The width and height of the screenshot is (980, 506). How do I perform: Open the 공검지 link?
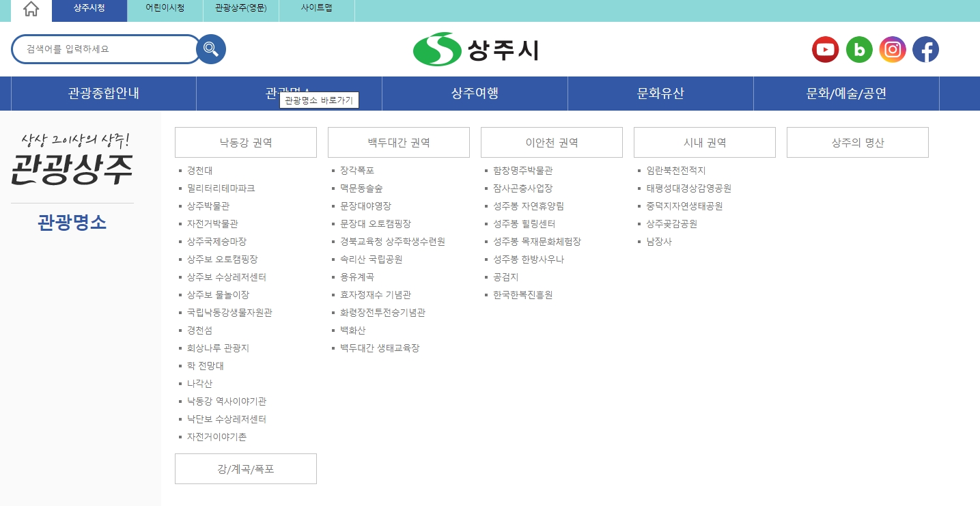(505, 277)
